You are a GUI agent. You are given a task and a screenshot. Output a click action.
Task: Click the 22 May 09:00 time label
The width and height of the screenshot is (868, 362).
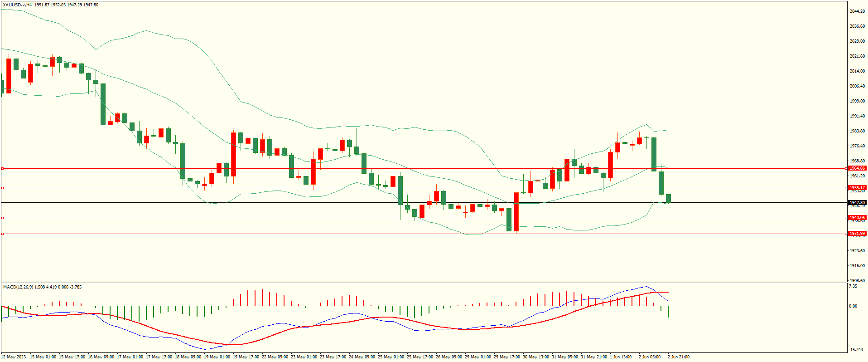(275, 357)
